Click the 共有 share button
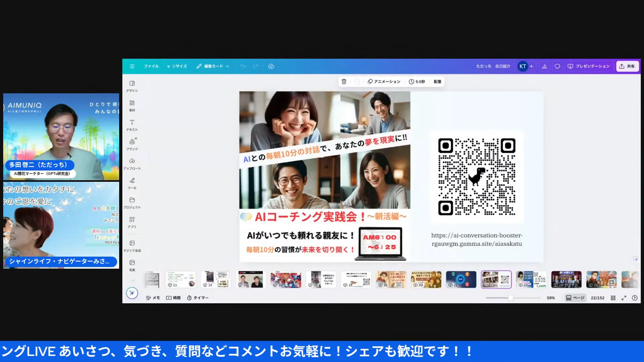The width and height of the screenshot is (644, 362). coord(627,66)
